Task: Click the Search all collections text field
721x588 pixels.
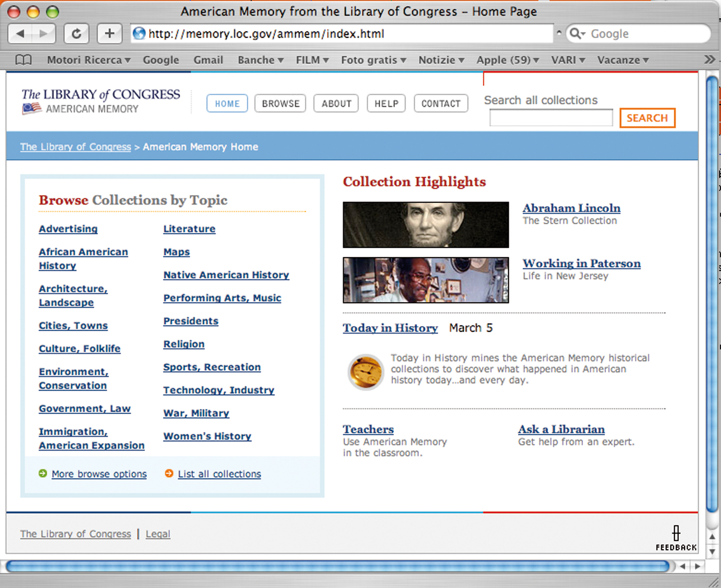Action: pyautogui.click(x=551, y=118)
